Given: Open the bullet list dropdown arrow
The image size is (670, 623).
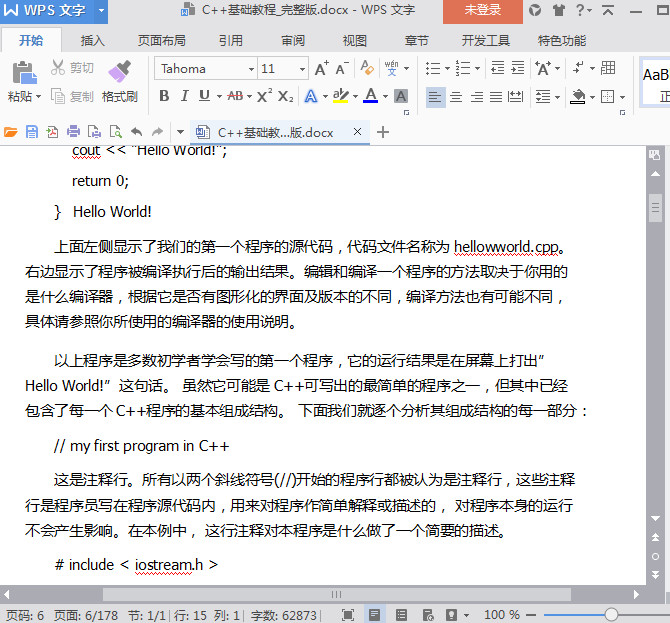Looking at the screenshot, I should [x=447, y=68].
